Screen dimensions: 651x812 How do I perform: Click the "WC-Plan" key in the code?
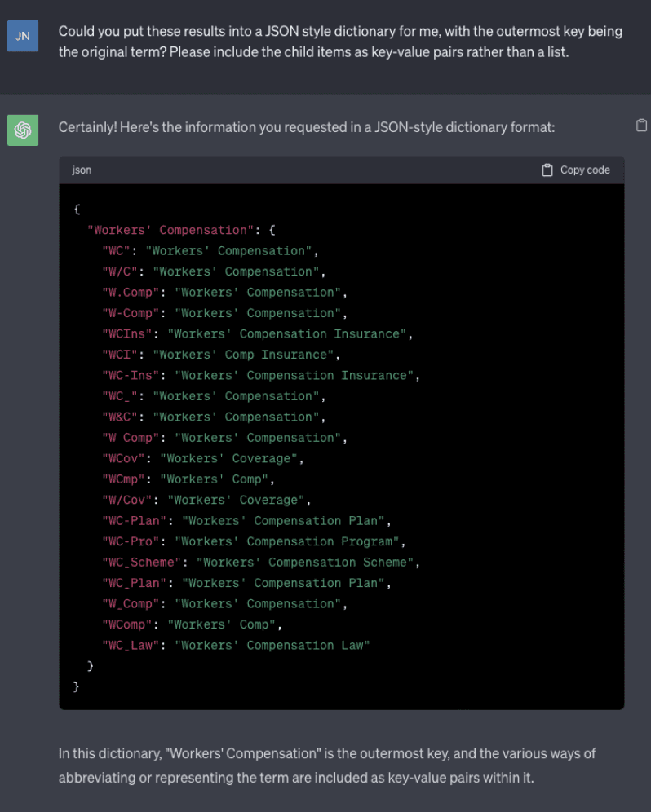134,520
